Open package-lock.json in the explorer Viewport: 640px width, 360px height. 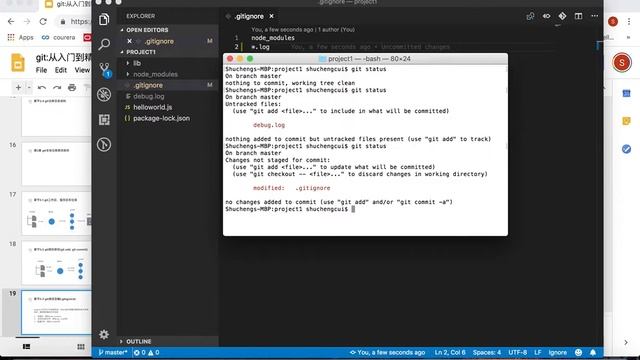pos(161,118)
